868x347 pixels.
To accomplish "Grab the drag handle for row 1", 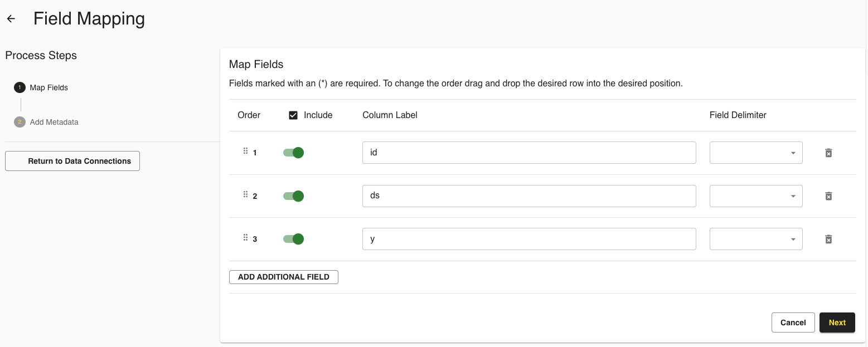I will [245, 151].
